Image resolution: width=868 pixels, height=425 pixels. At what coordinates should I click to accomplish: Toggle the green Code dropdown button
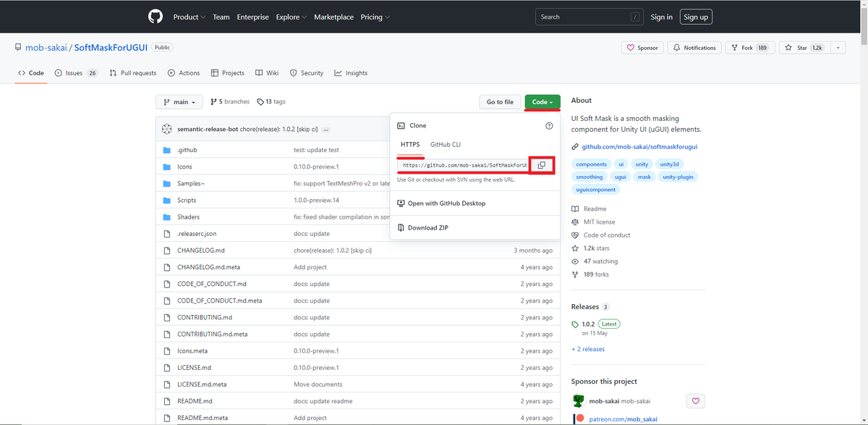coord(542,102)
